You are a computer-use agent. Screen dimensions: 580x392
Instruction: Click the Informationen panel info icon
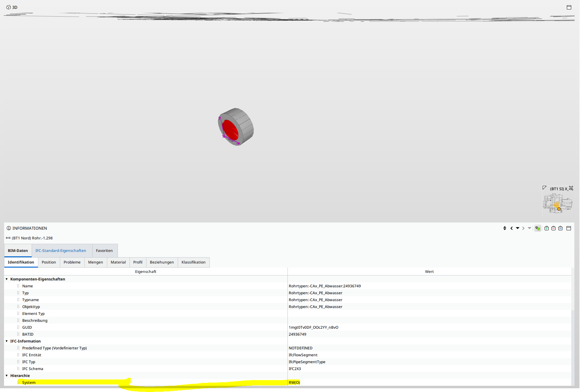tap(9, 228)
